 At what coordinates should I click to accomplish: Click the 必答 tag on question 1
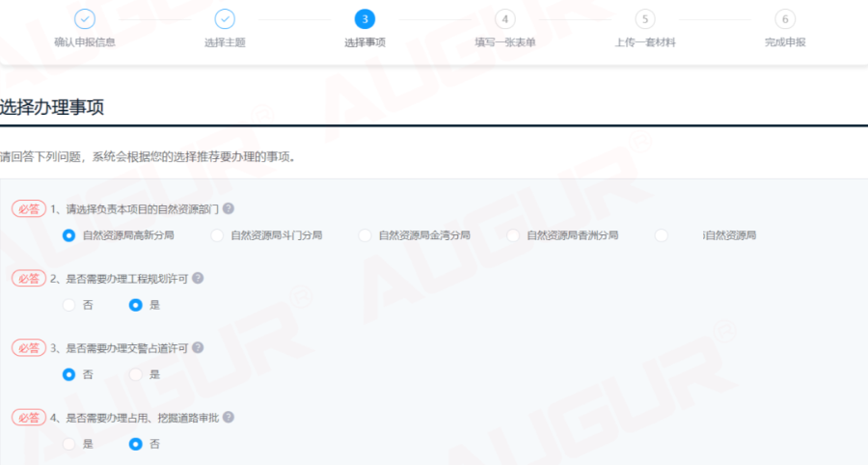(x=29, y=209)
